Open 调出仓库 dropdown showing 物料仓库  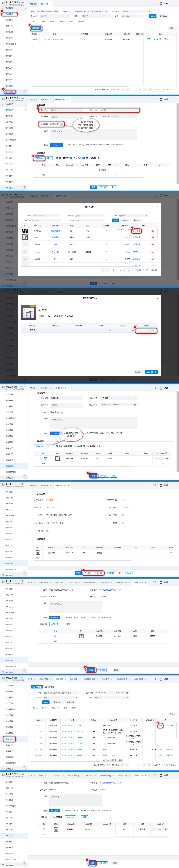(x=66, y=398)
